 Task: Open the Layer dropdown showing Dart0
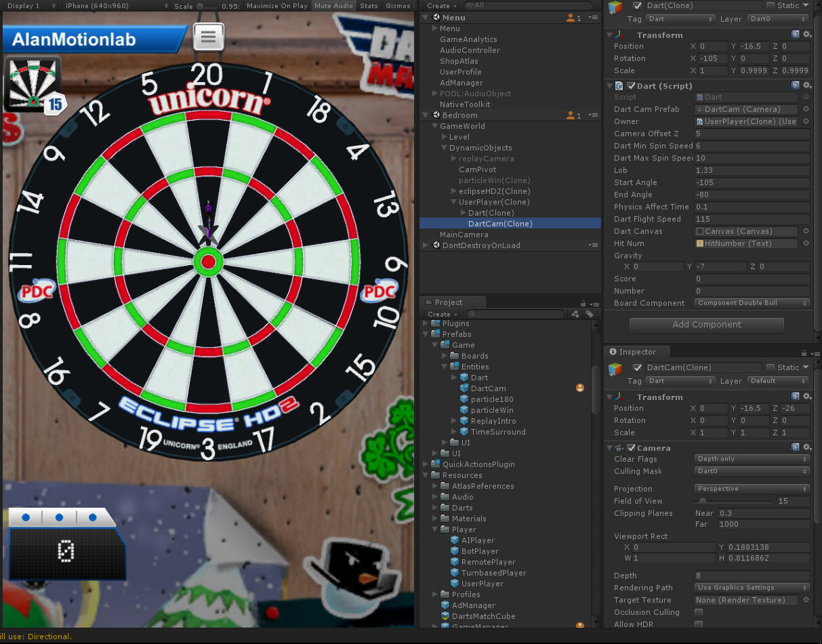(x=779, y=19)
